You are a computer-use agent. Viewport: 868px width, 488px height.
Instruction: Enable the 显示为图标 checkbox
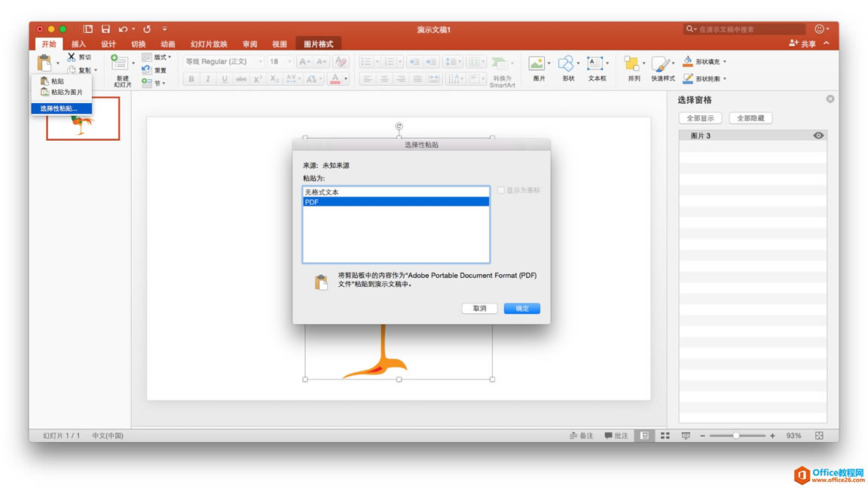point(500,190)
